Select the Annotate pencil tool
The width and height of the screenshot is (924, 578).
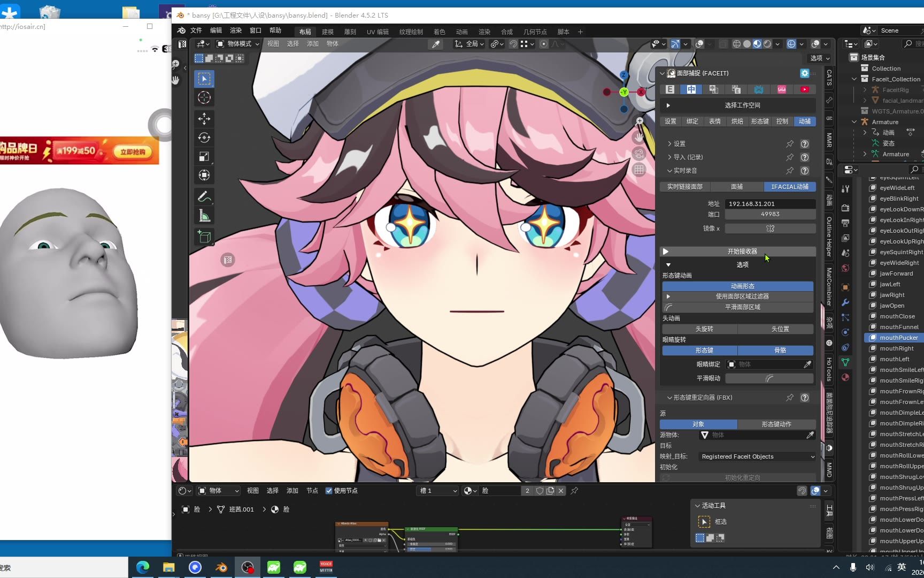204,197
